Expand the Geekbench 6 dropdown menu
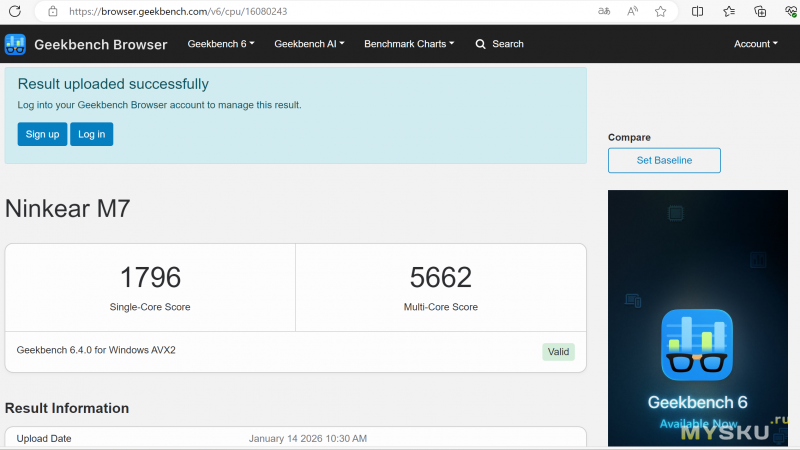This screenshot has height=450, width=800. pos(221,44)
